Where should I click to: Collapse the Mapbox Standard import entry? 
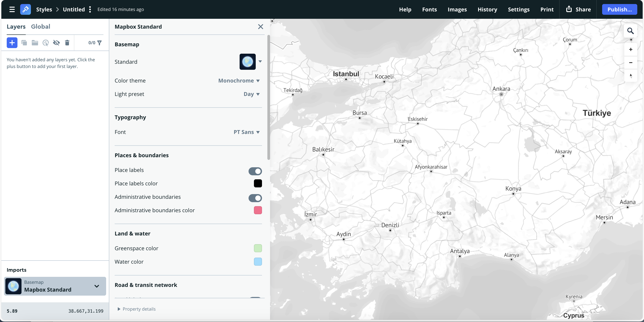tap(97, 286)
